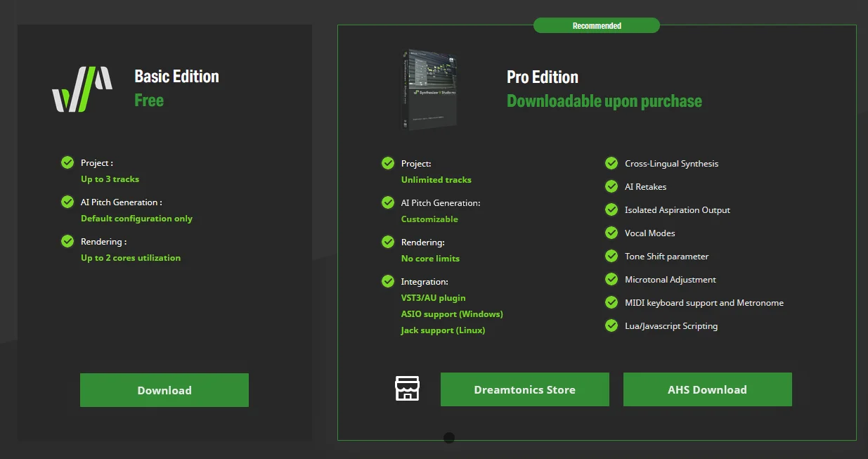This screenshot has width=868, height=459.
Task: Click the green "Free" price label
Action: tap(149, 101)
